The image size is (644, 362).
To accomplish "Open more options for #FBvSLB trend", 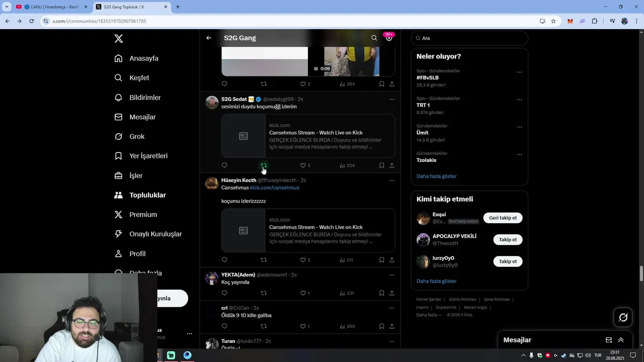I will [519, 72].
